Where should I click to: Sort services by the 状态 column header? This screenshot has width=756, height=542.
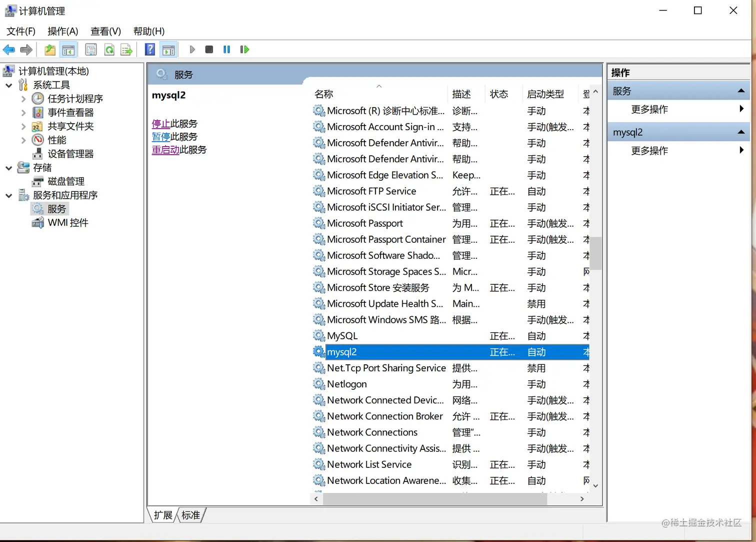[x=503, y=94]
